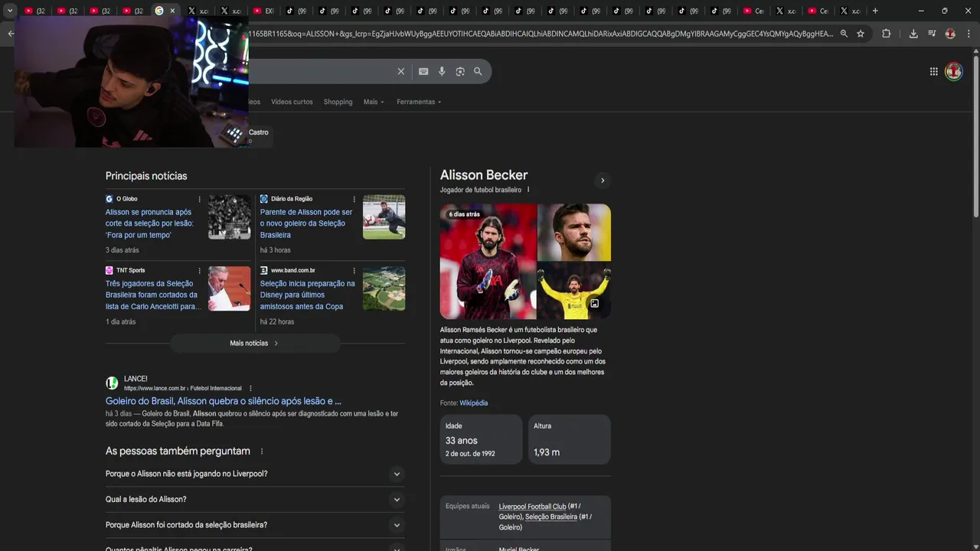Open 'Alisson se pronuncia após corte' headline
Image resolution: width=980 pixels, height=551 pixels.
click(149, 223)
